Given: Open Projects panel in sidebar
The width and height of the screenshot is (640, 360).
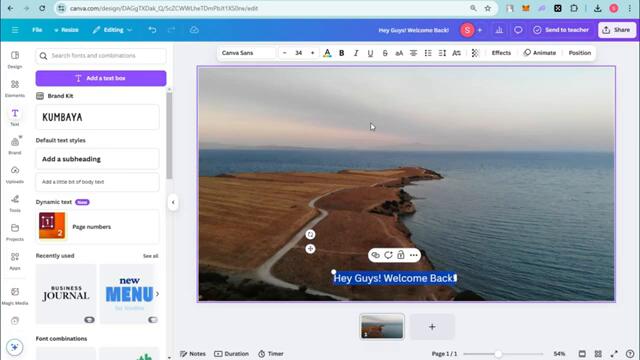Looking at the screenshot, I should (15, 232).
